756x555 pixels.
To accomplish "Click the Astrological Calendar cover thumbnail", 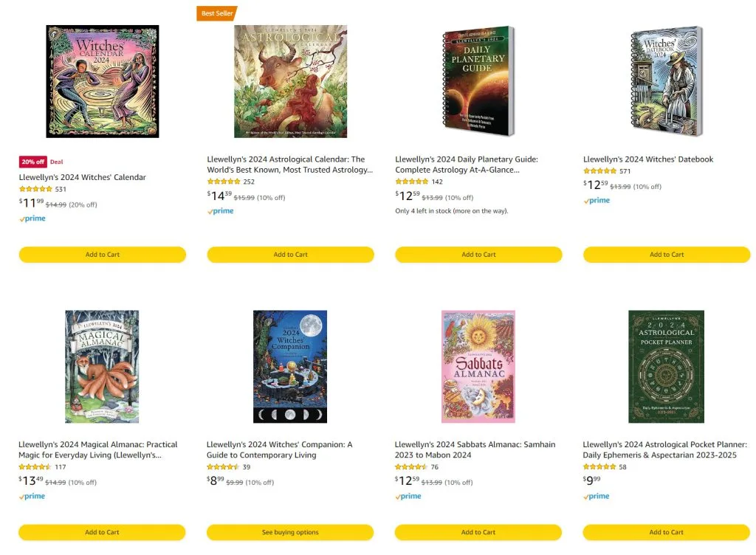I will coord(290,81).
